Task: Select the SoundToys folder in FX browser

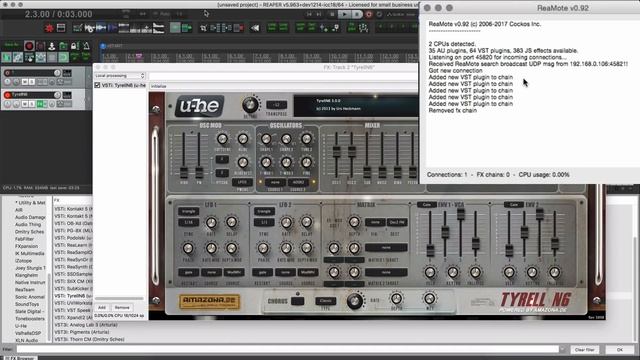Action: pos(27,304)
